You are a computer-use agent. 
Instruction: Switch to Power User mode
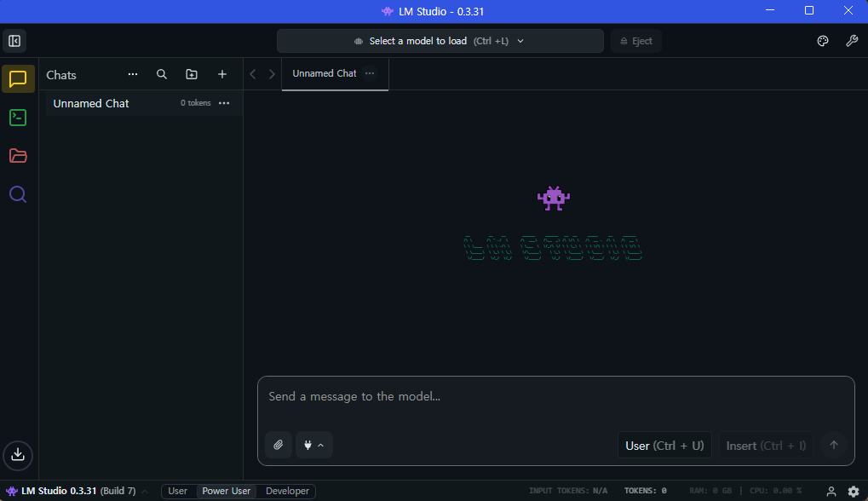click(x=226, y=491)
